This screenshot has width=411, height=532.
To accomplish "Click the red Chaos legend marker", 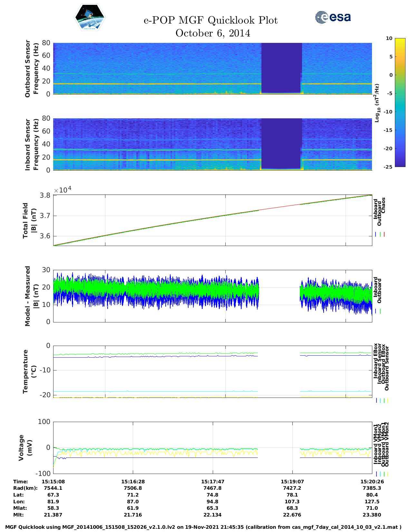I will coord(384,234).
